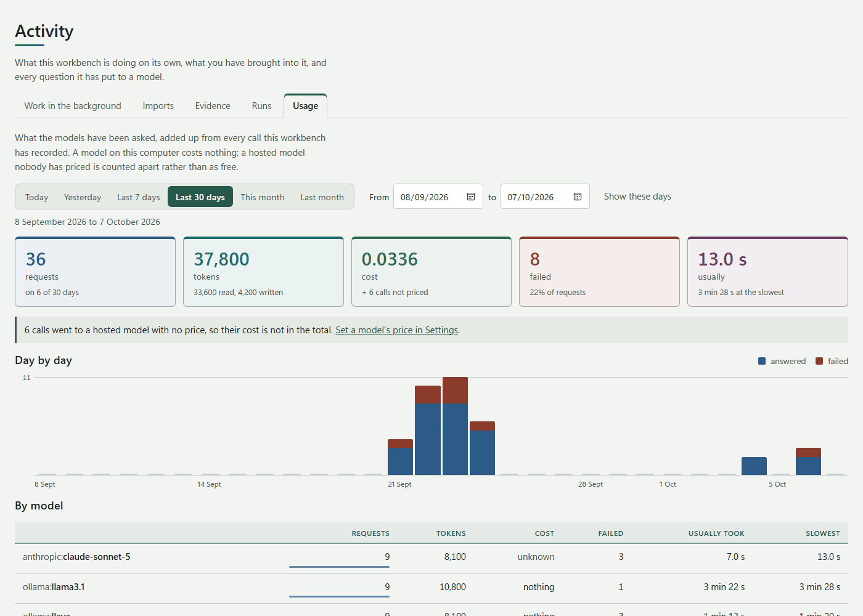Image resolution: width=863 pixels, height=616 pixels.
Task: Switch to Work in the background tab
Action: tap(73, 106)
